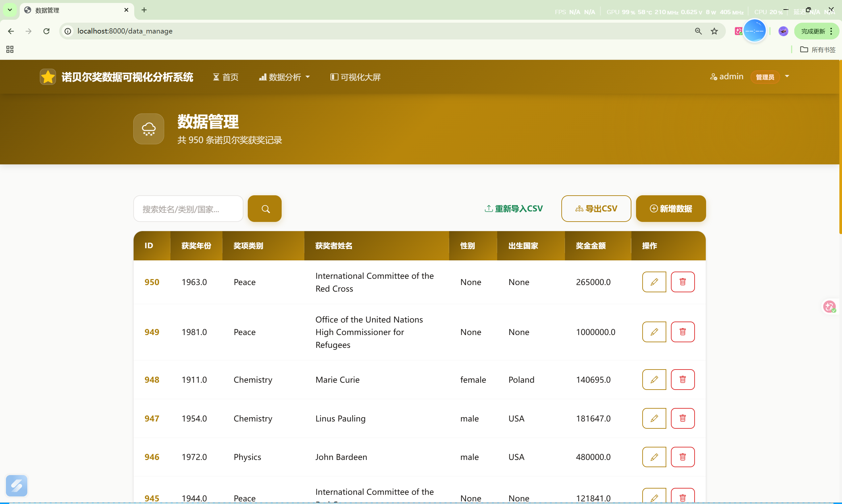Click edit pencil for Marie Curie row
This screenshot has height=504, width=842.
(654, 379)
